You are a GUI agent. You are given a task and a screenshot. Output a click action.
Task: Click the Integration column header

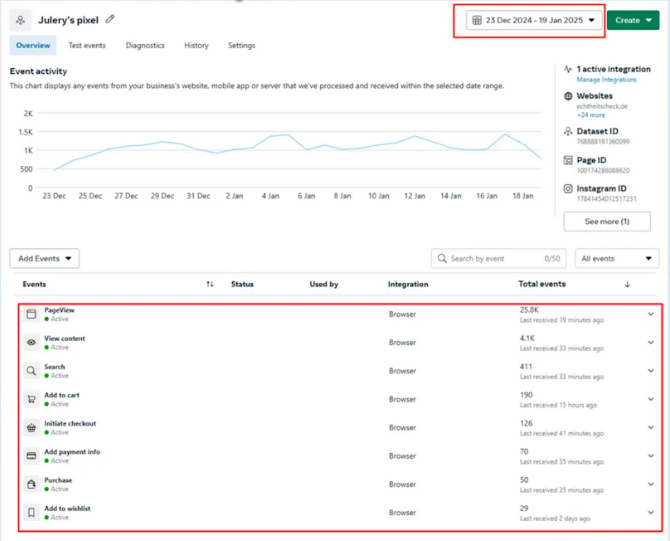click(408, 284)
